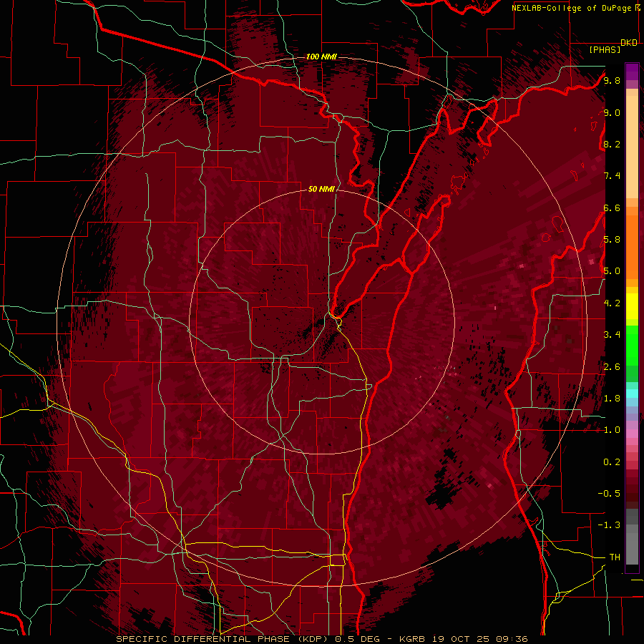Click the 8.2 scale label
The image size is (644, 644).
612,144
